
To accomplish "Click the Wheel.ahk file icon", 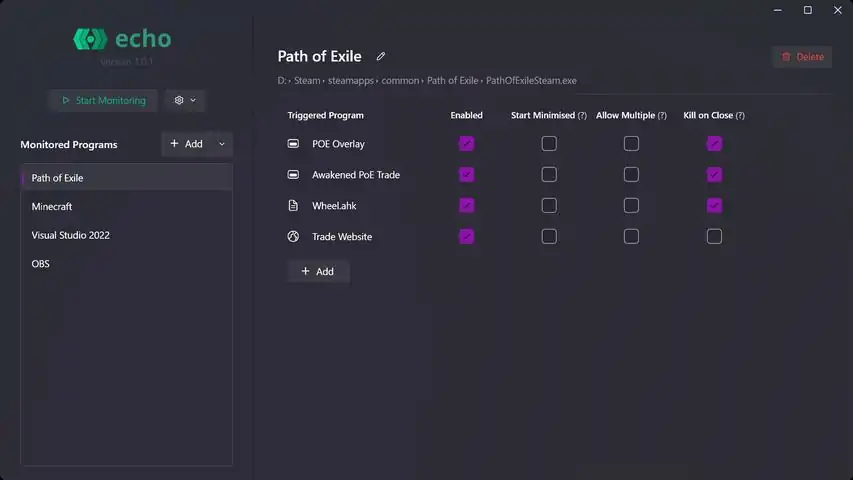I will [x=293, y=206].
